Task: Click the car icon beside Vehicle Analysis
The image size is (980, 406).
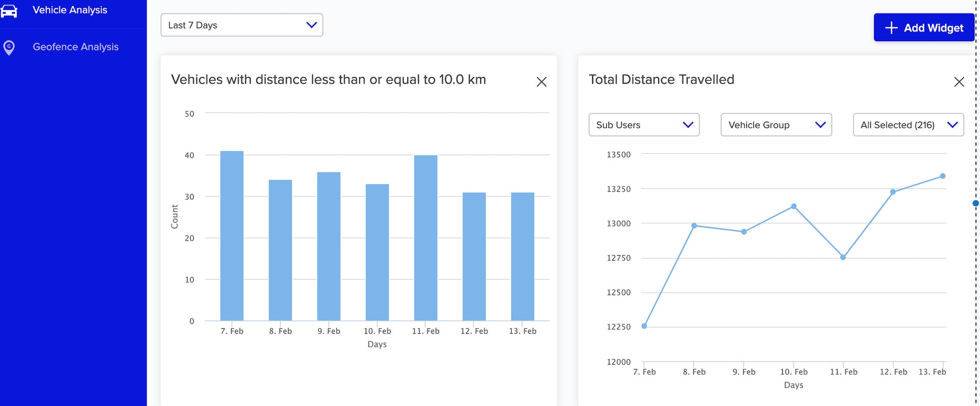Action: 9,11
